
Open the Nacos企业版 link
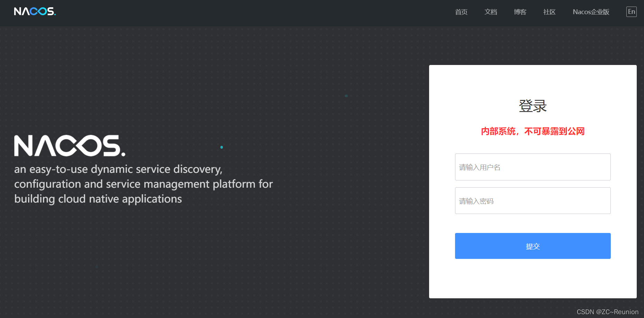point(591,12)
